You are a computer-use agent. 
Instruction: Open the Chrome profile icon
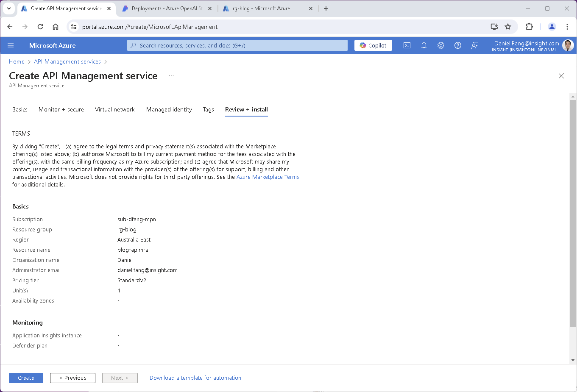coord(552,27)
